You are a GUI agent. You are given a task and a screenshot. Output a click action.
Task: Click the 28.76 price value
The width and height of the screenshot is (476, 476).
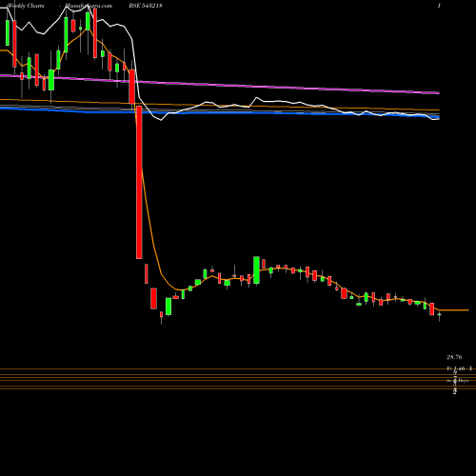click(x=454, y=357)
